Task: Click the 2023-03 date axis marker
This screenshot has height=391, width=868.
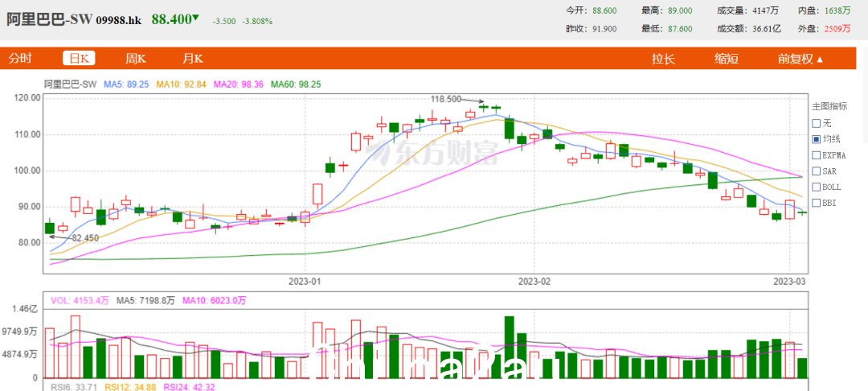Action: click(x=789, y=282)
